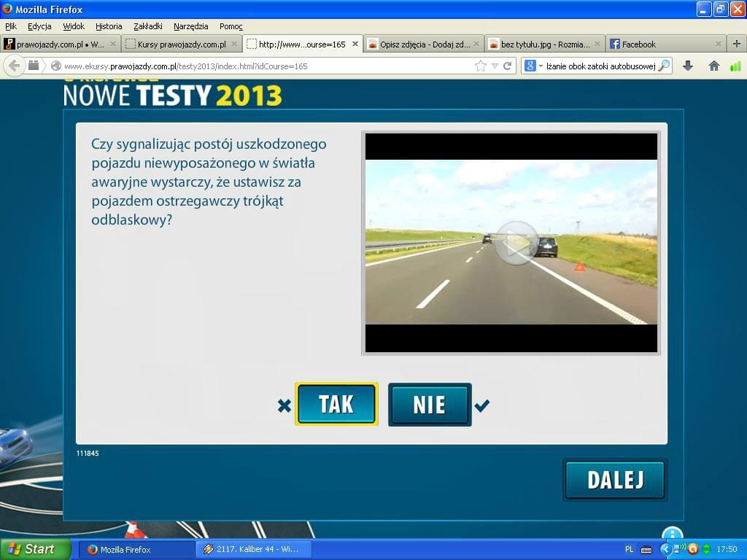
Task: Click the NOWE TESTY 2013 logo
Action: pos(172,94)
